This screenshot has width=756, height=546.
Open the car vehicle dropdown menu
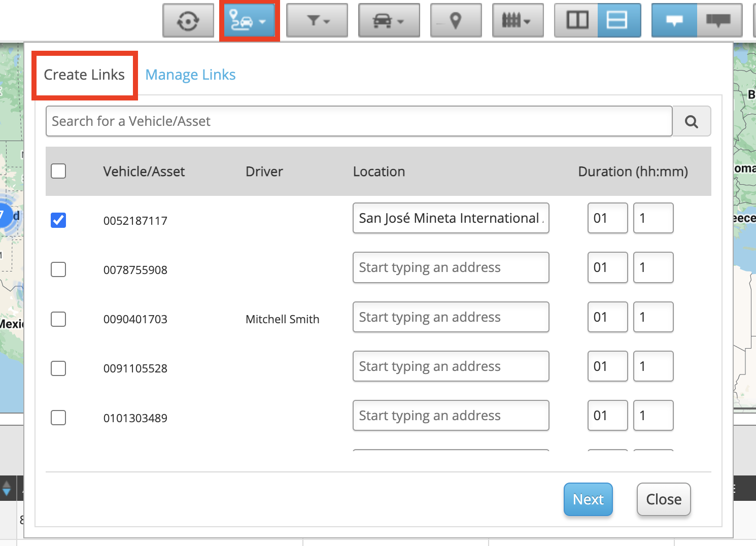coord(389,21)
